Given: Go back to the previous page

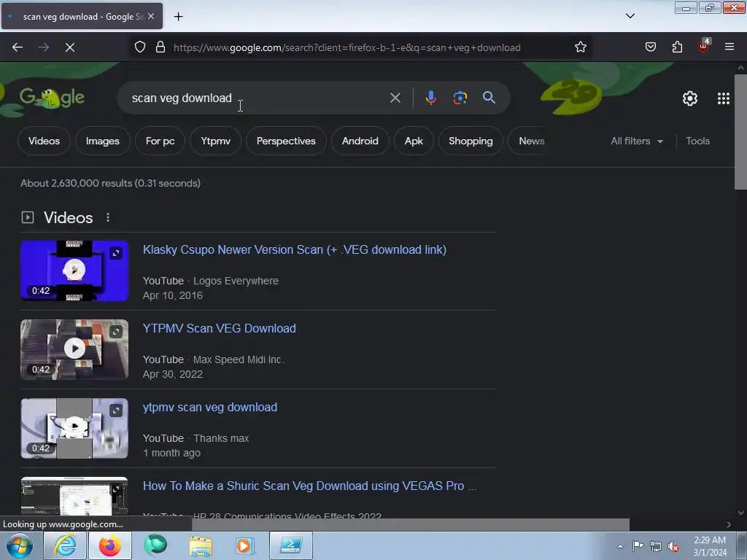Looking at the screenshot, I should [18, 47].
